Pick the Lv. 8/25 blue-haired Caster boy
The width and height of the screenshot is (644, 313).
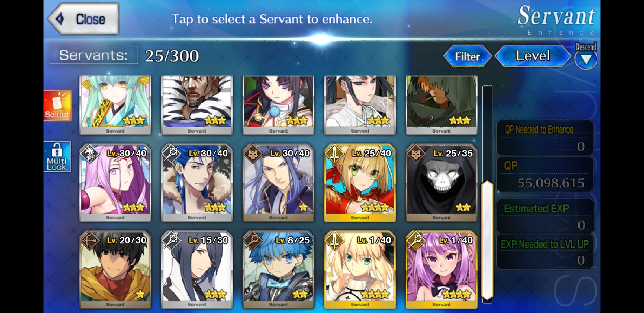(278, 270)
